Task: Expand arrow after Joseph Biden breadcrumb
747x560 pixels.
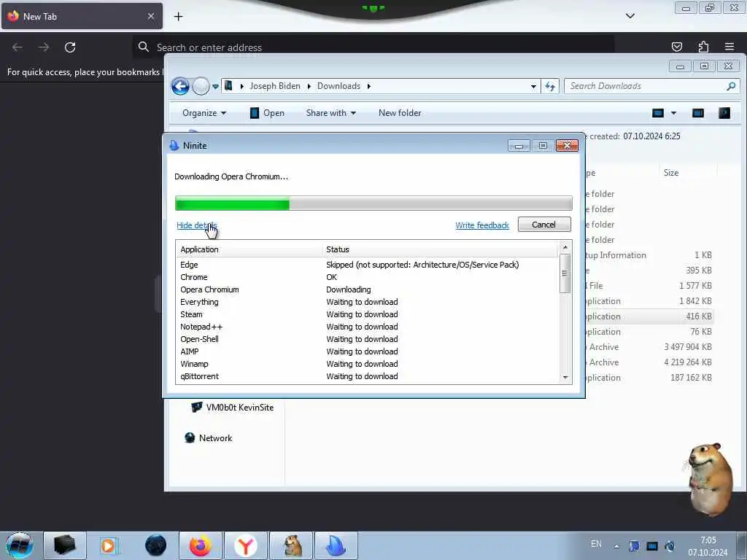Action: (309, 86)
